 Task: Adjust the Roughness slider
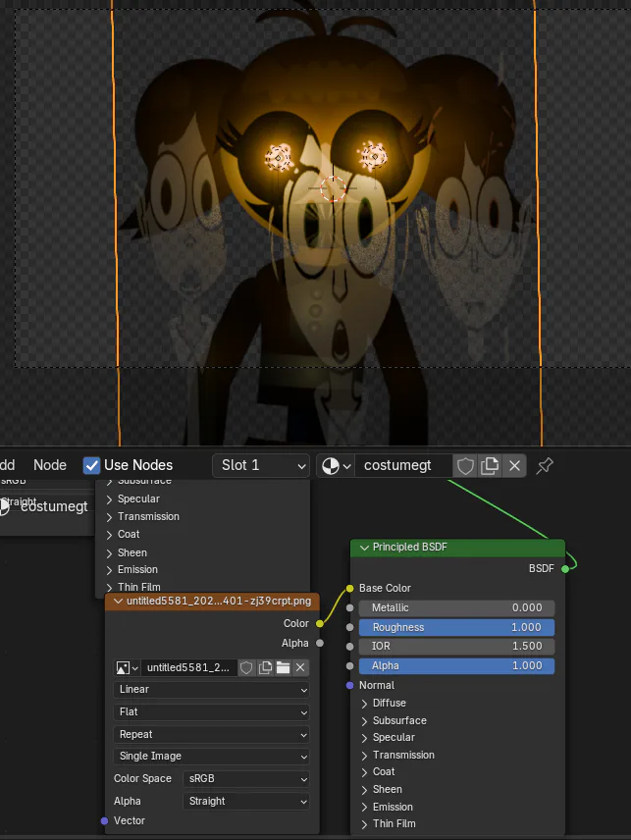[x=456, y=627]
